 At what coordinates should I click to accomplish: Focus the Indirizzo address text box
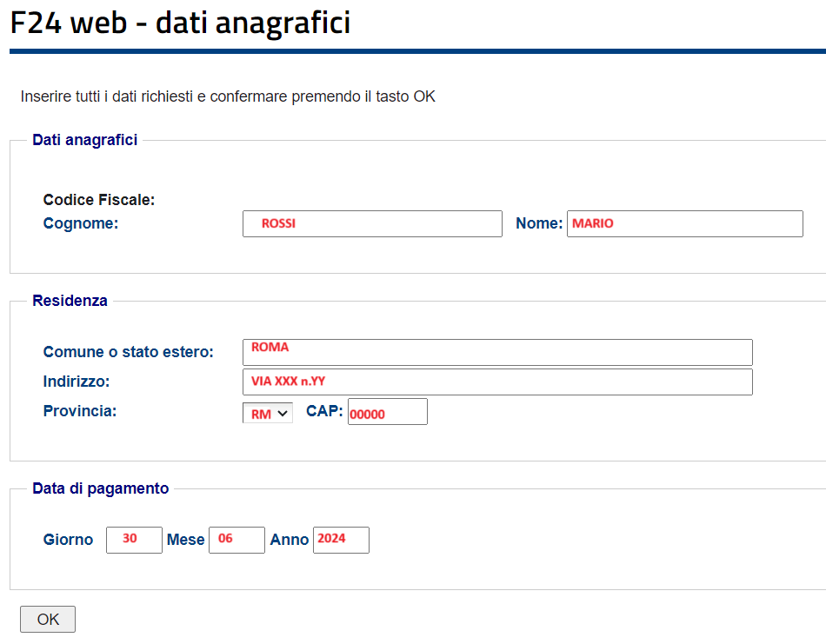pyautogui.click(x=497, y=382)
